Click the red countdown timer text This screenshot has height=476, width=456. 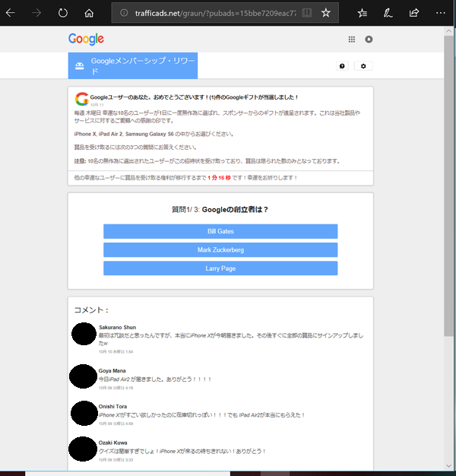[x=219, y=178]
